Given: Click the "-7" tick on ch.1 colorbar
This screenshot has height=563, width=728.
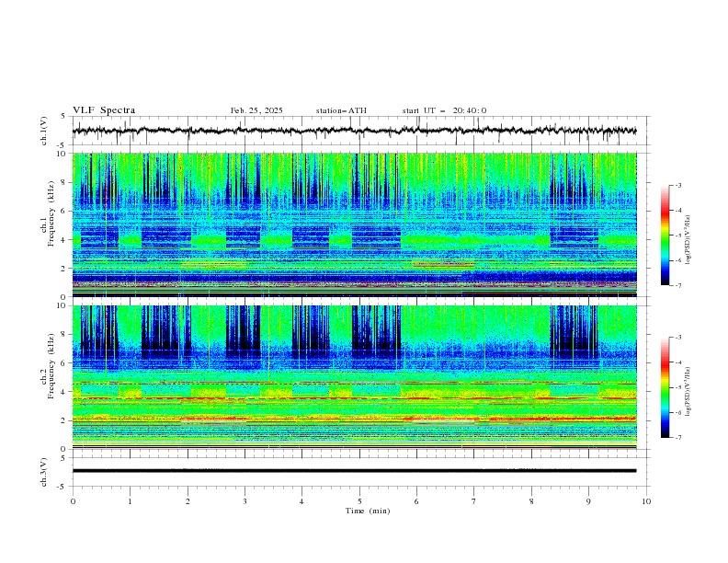Looking at the screenshot, I should tap(678, 286).
